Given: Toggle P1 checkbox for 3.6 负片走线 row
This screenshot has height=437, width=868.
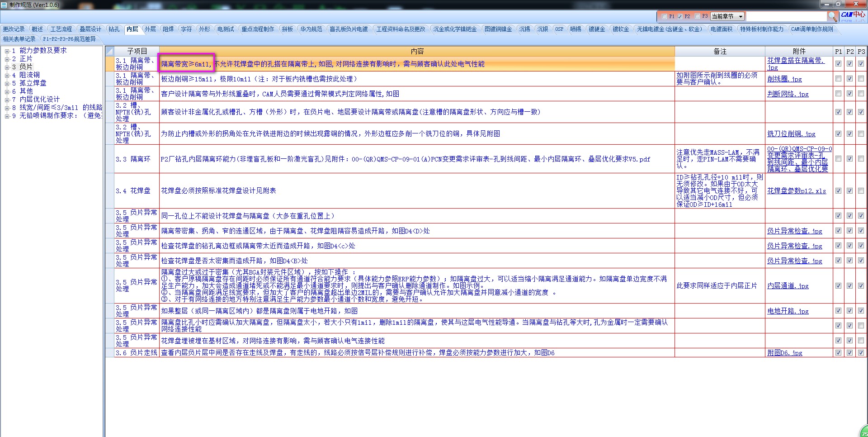Looking at the screenshot, I should [x=839, y=353].
